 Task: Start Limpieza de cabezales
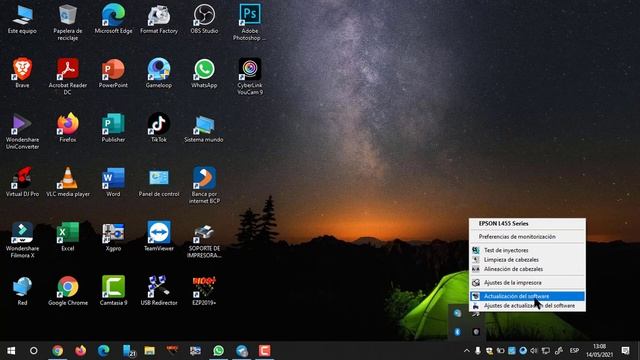pyautogui.click(x=527, y=260)
